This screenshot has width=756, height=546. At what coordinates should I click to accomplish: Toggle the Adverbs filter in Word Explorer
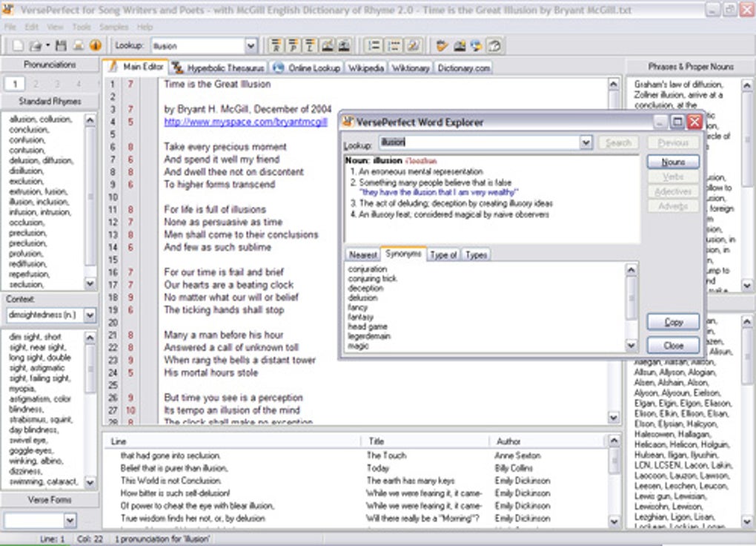(673, 206)
